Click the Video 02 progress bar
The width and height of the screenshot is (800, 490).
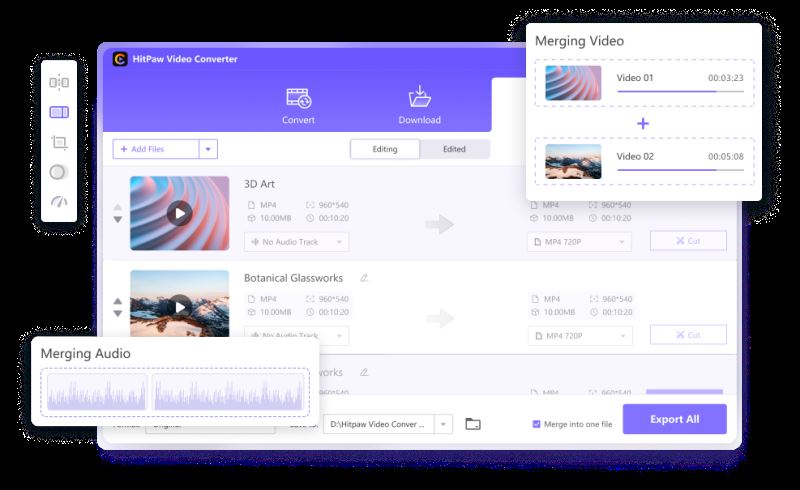tap(680, 170)
